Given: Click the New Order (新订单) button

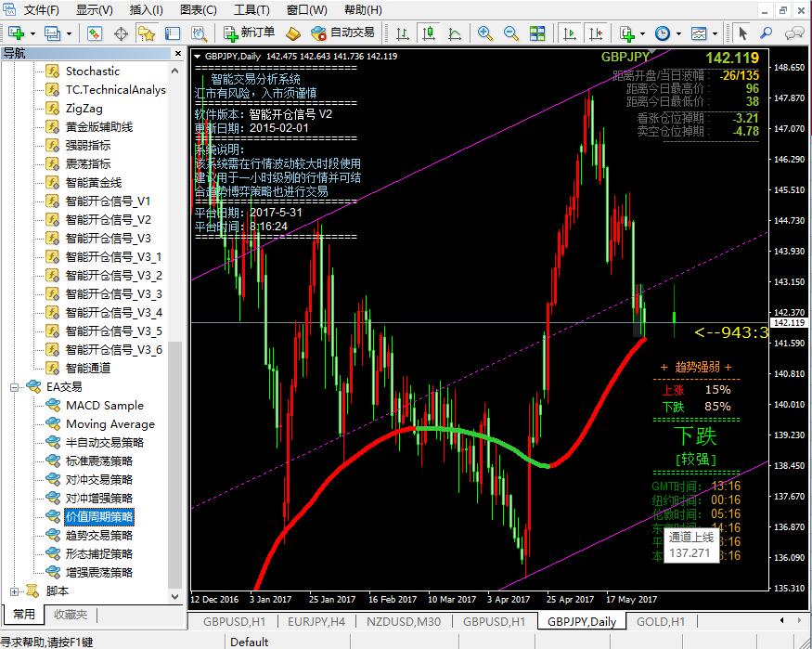Looking at the screenshot, I should pyautogui.click(x=250, y=33).
